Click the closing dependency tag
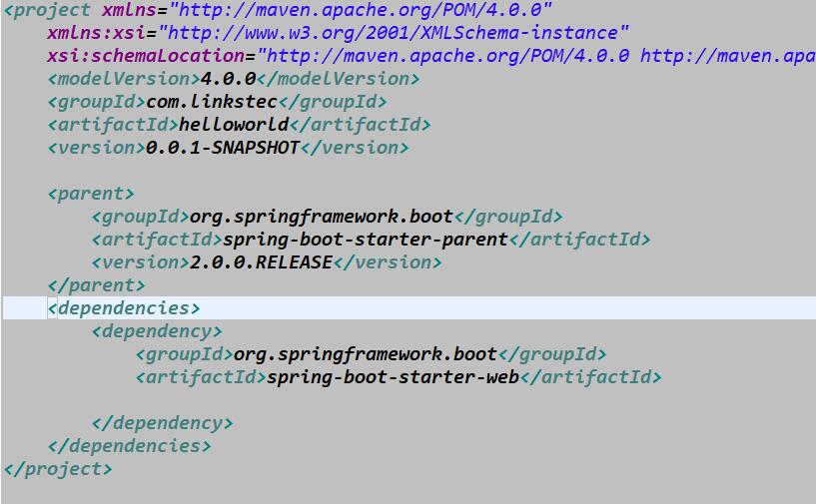The width and height of the screenshot is (816, 504). coord(163,423)
